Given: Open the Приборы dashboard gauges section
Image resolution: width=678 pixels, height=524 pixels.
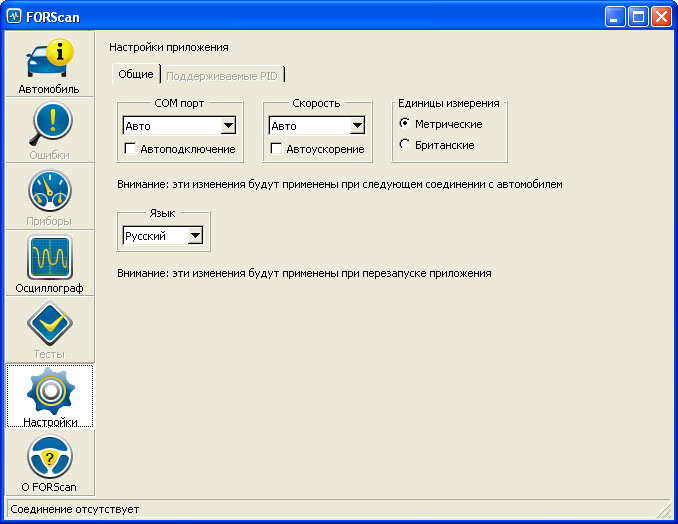Looking at the screenshot, I should point(50,197).
